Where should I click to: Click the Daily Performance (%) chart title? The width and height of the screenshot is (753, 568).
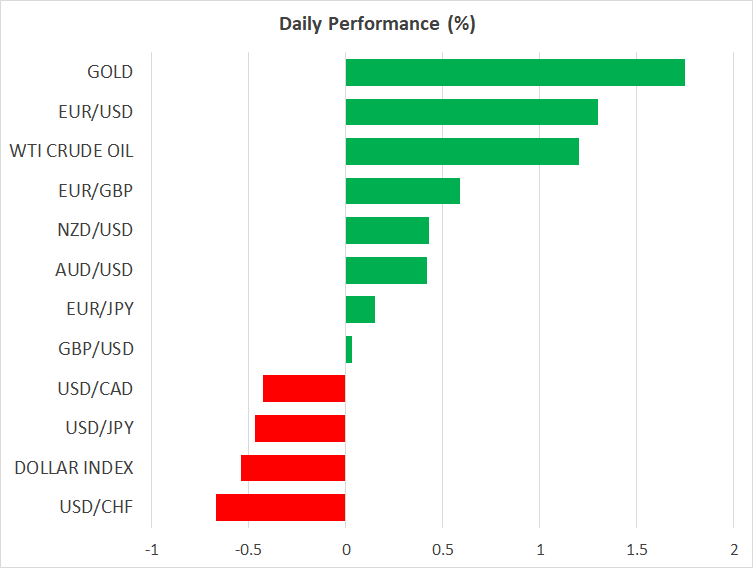(376, 24)
